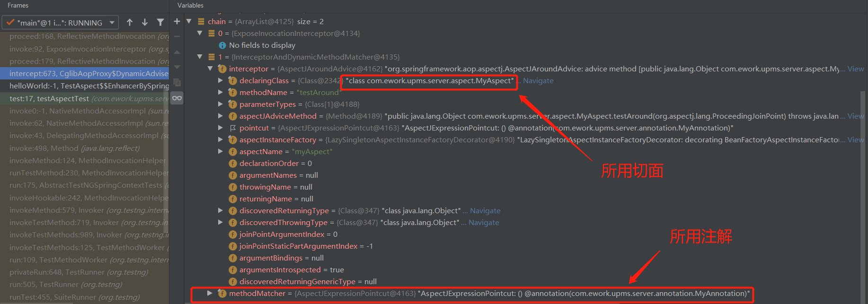Click Navigate link for declaringClass

(538, 80)
